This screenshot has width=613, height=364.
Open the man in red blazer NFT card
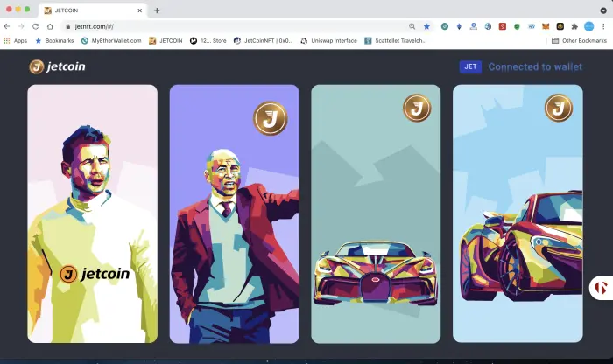[x=234, y=214]
